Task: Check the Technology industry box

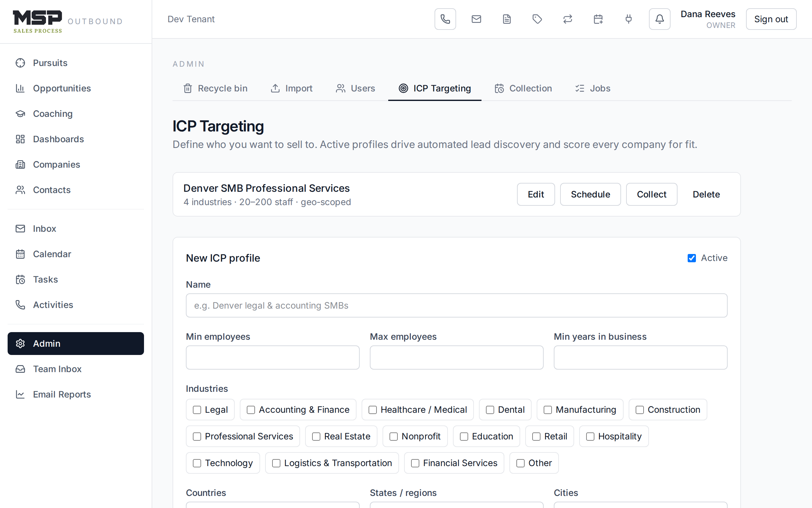Action: (197, 463)
